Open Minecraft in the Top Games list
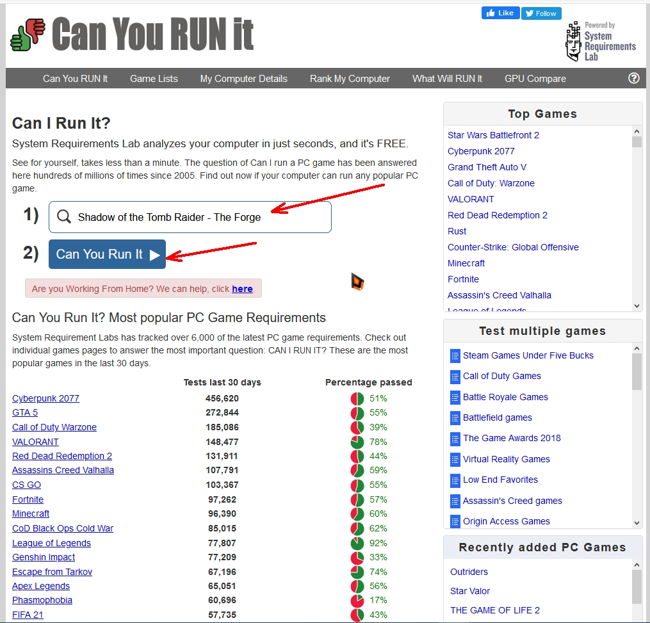This screenshot has height=623, width=650. tap(466, 263)
